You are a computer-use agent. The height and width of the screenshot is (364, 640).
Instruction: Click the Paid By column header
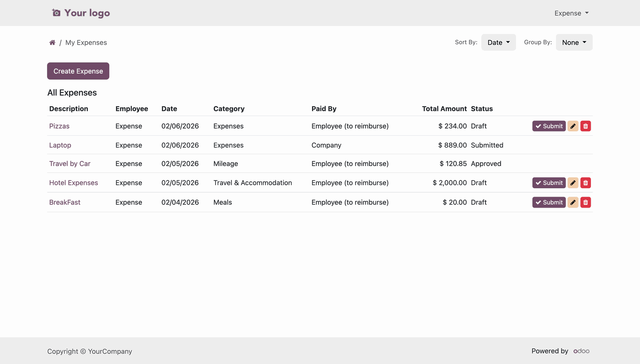(324, 109)
